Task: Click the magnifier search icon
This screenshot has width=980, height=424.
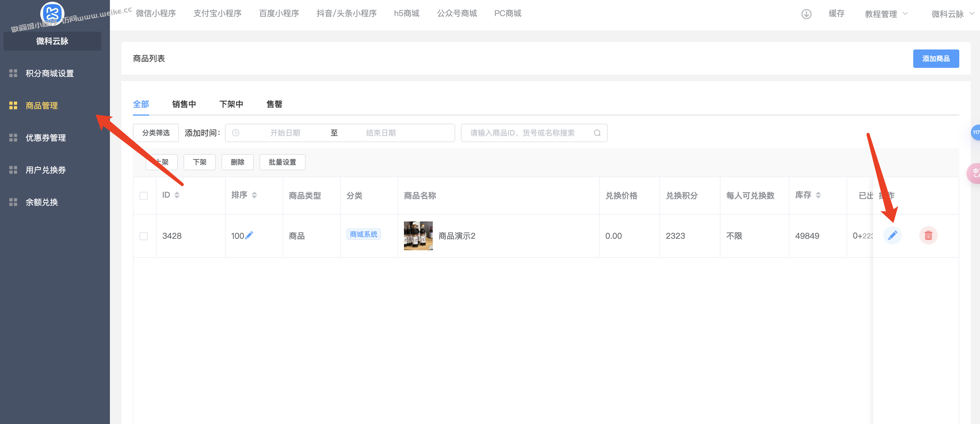Action: click(597, 133)
